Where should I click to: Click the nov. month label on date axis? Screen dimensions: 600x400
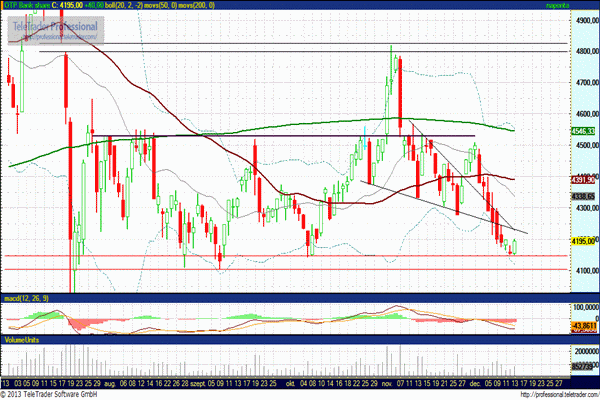pos(389,383)
